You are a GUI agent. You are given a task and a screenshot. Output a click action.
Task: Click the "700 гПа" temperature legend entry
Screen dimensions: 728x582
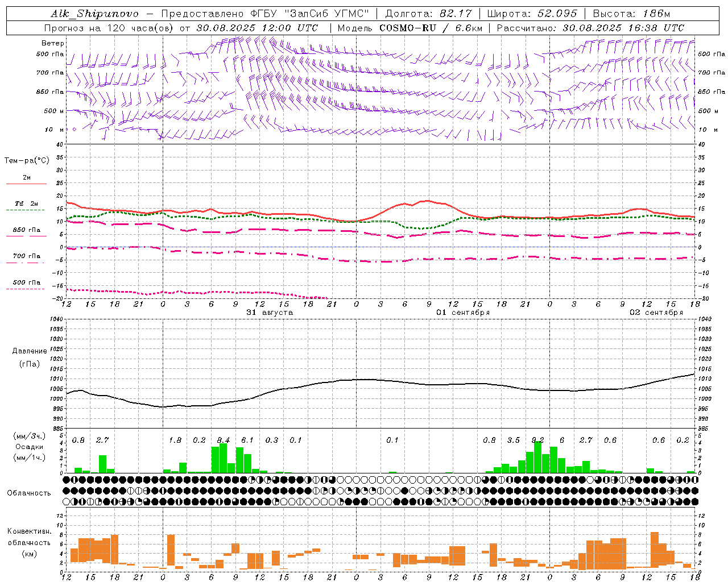(x=27, y=256)
